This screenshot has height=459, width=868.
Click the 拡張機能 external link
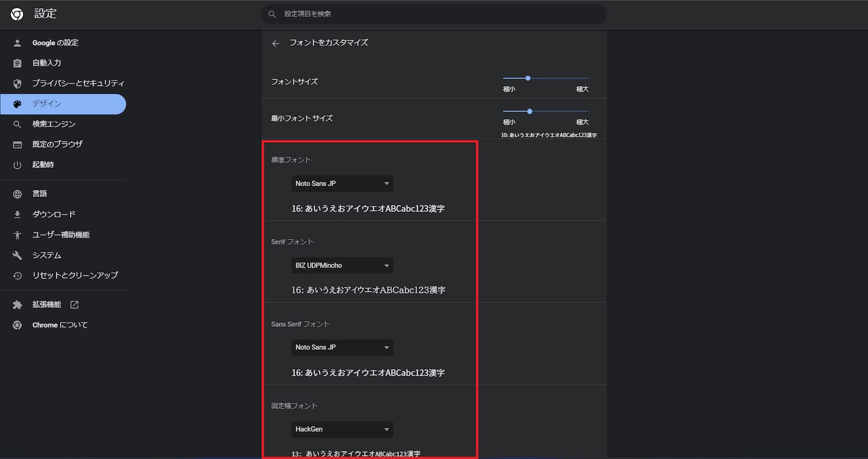click(74, 304)
